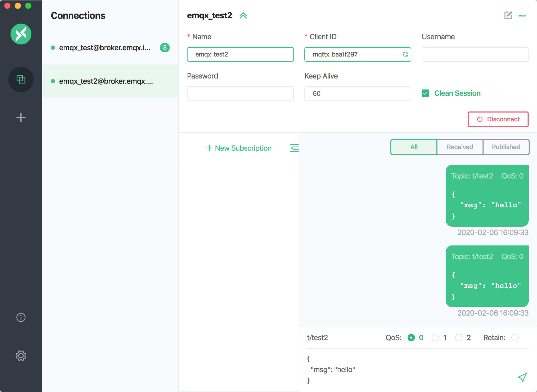Open the Connections page from the sidebar
The image size is (537, 392).
click(21, 79)
